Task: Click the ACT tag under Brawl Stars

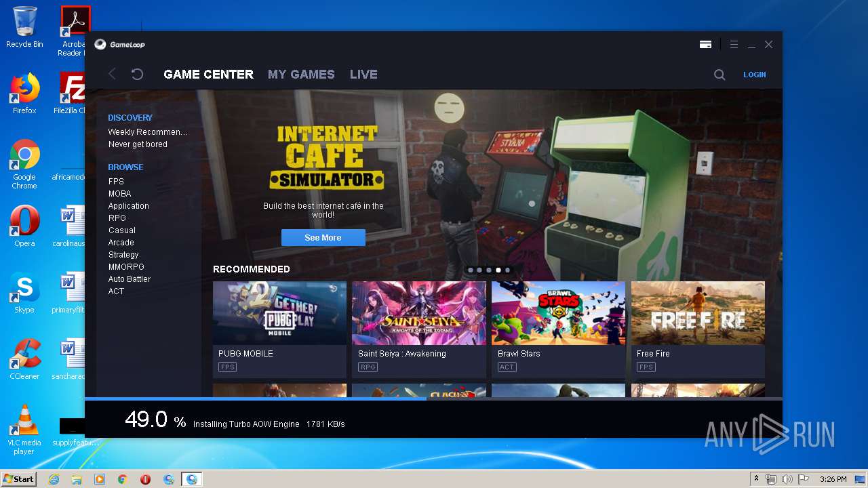Action: (507, 367)
